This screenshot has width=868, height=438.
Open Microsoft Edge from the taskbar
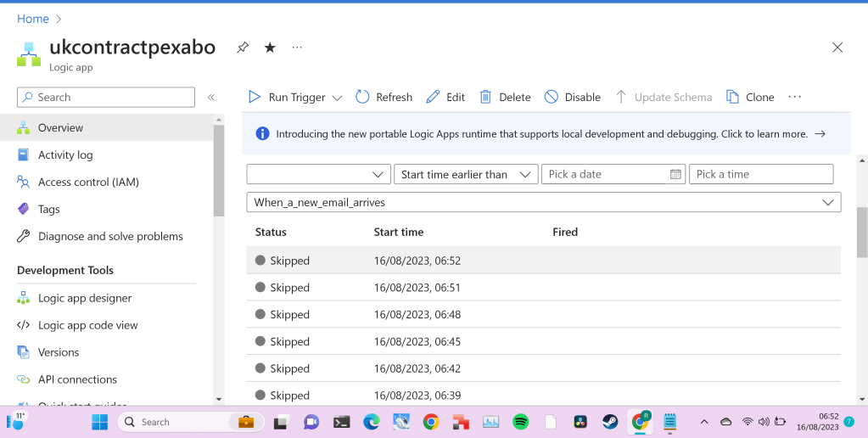click(x=372, y=422)
